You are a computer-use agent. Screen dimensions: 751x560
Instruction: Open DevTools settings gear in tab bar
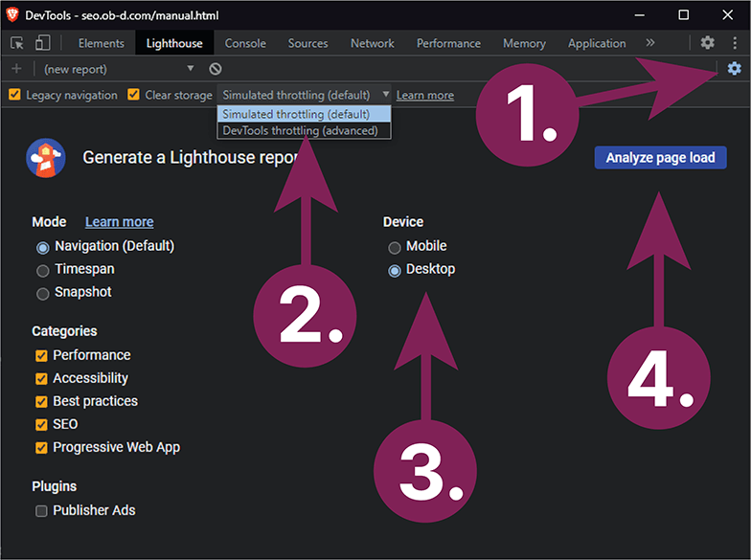707,43
